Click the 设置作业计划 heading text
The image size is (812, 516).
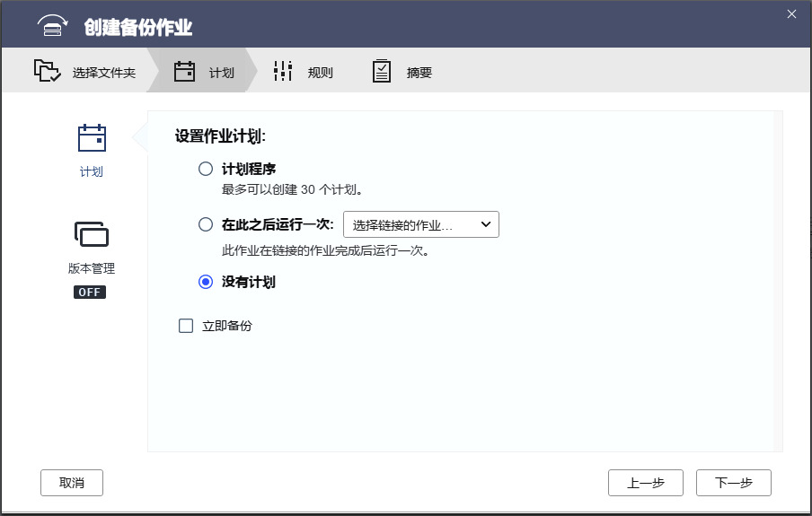coord(220,136)
